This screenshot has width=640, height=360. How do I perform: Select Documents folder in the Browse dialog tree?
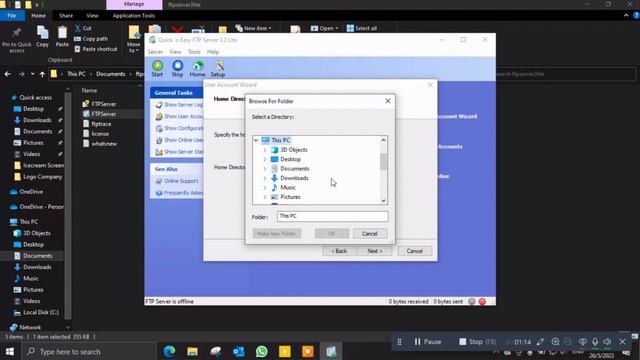[x=294, y=169]
